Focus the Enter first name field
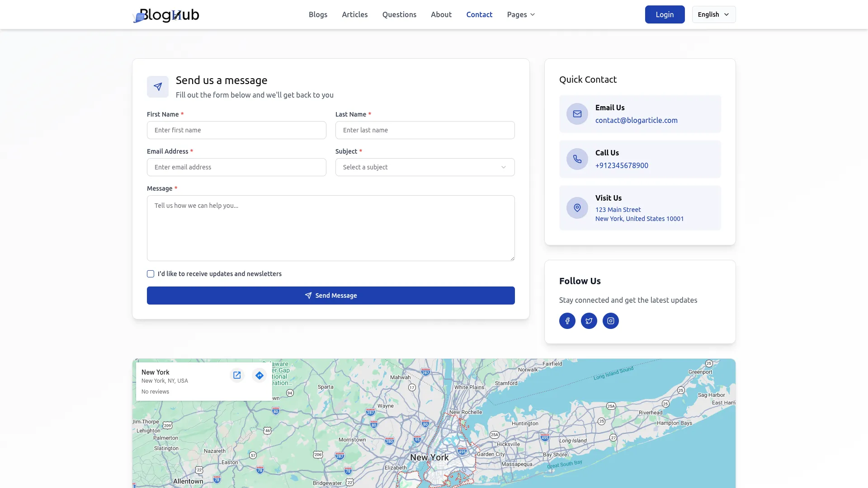Image resolution: width=868 pixels, height=488 pixels. tap(236, 130)
